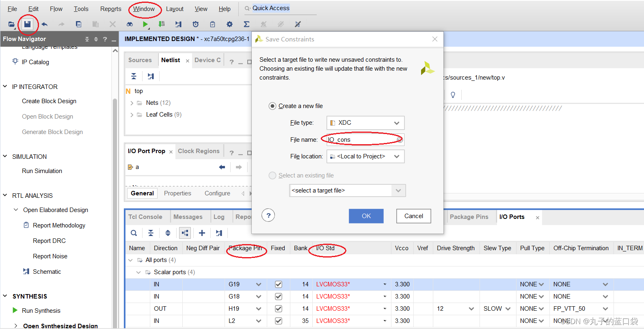Viewport: 644px width, 329px height.
Task: Toggle Fixed checkbox for pin H19 row
Action: (x=279, y=309)
